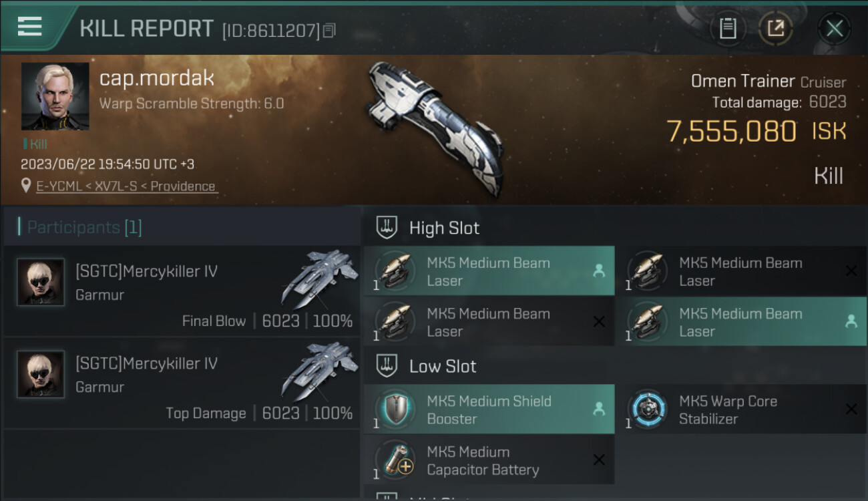Select the first highlighted MK5 Medium Beam Laser
The height and width of the screenshot is (501, 868).
[x=489, y=271]
